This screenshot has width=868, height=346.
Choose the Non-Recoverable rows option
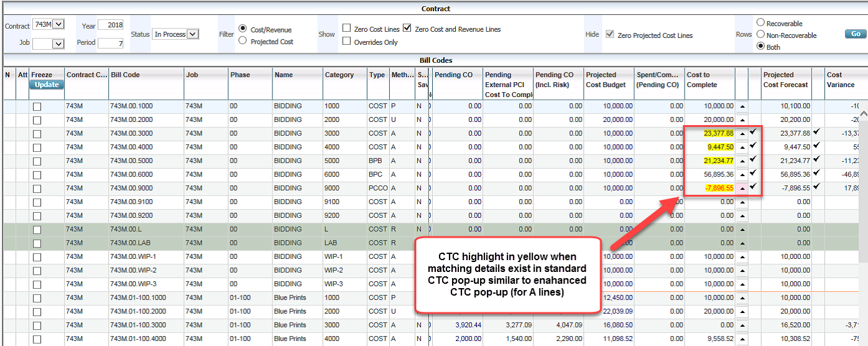click(760, 35)
